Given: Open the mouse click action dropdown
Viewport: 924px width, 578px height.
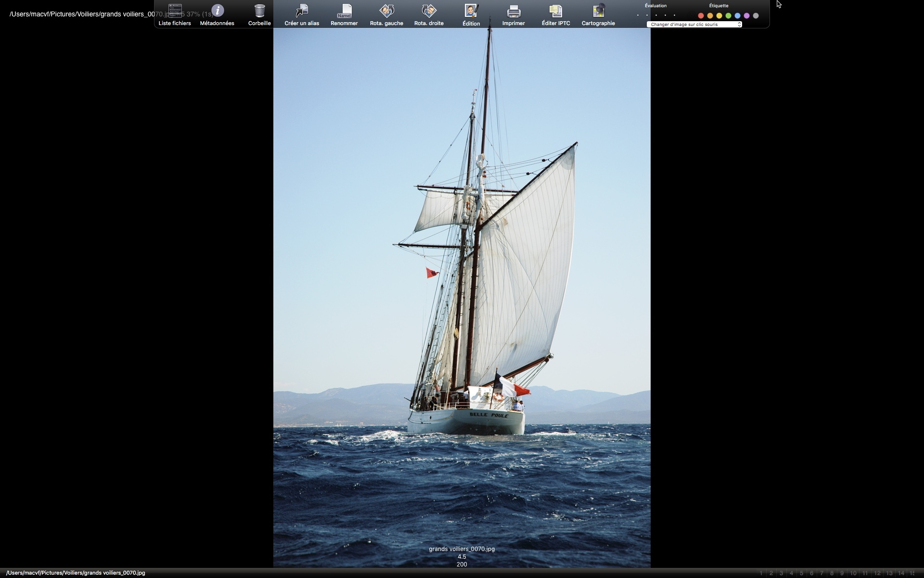Looking at the screenshot, I should (x=694, y=25).
